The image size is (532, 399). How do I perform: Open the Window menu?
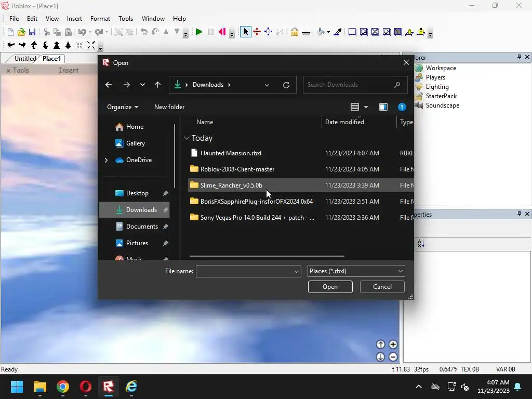[153, 19]
